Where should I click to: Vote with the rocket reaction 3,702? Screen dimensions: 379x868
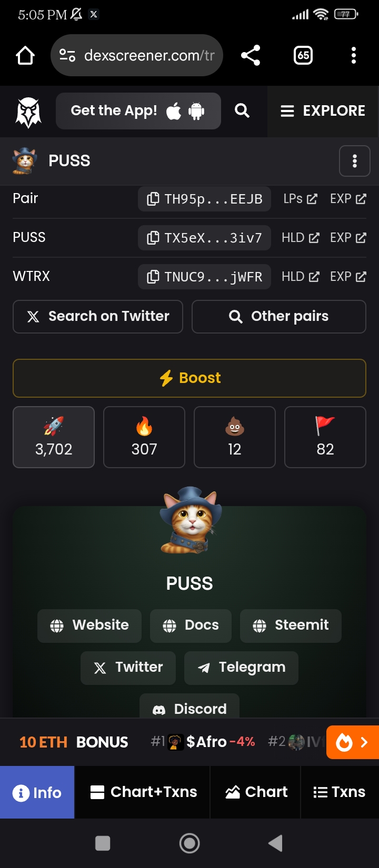54,437
